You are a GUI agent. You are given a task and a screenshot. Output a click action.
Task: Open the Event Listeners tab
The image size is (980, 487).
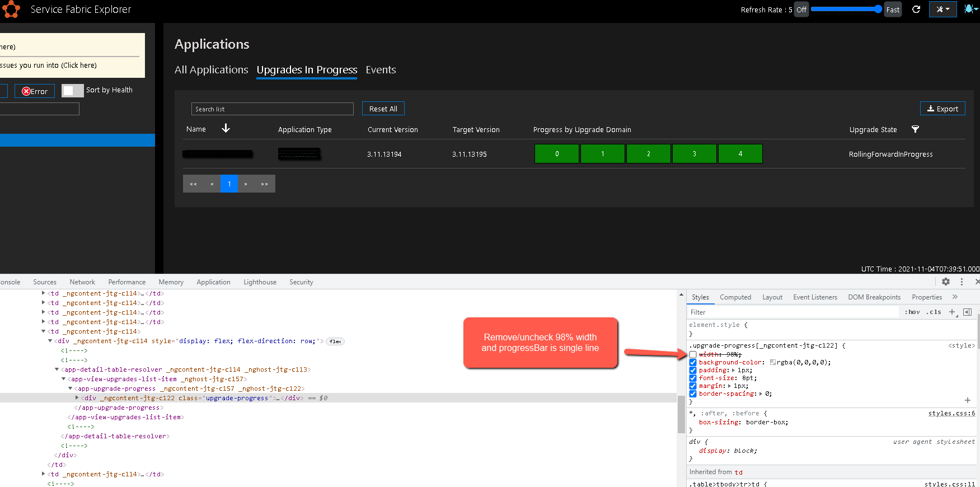tap(815, 297)
